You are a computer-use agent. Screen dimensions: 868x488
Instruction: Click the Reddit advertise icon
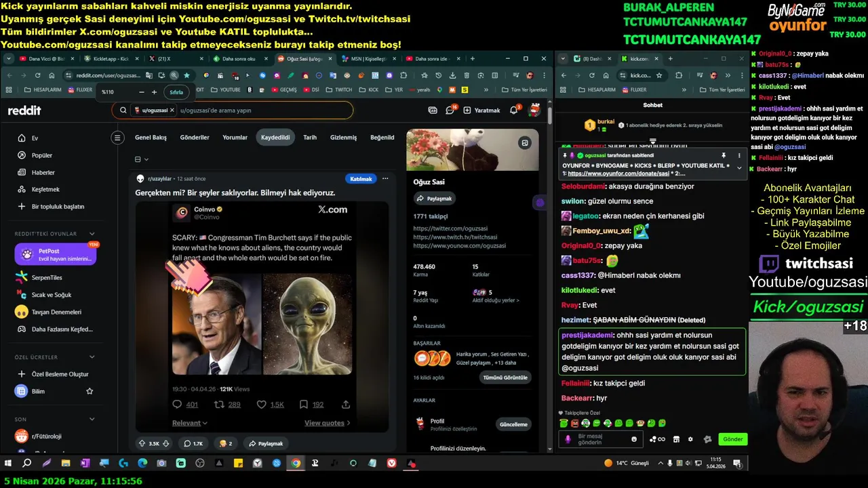pos(433,110)
